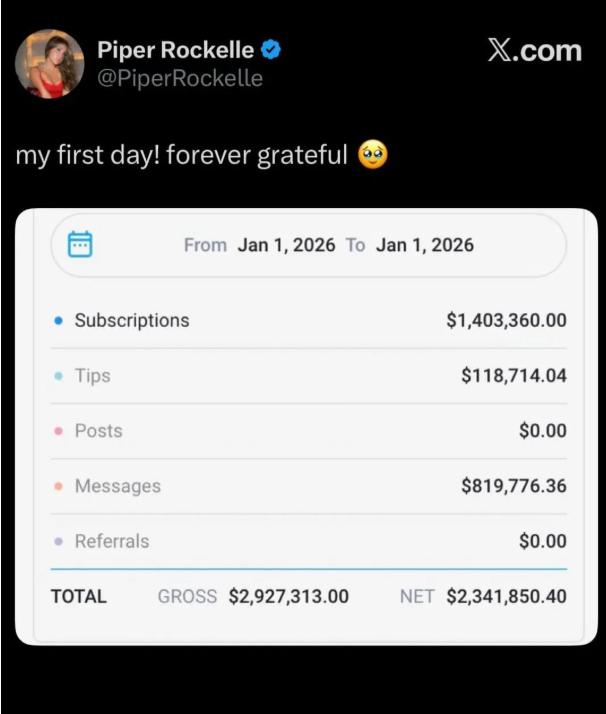Select the Tips earnings row label
The image size is (606, 714).
click(93, 376)
